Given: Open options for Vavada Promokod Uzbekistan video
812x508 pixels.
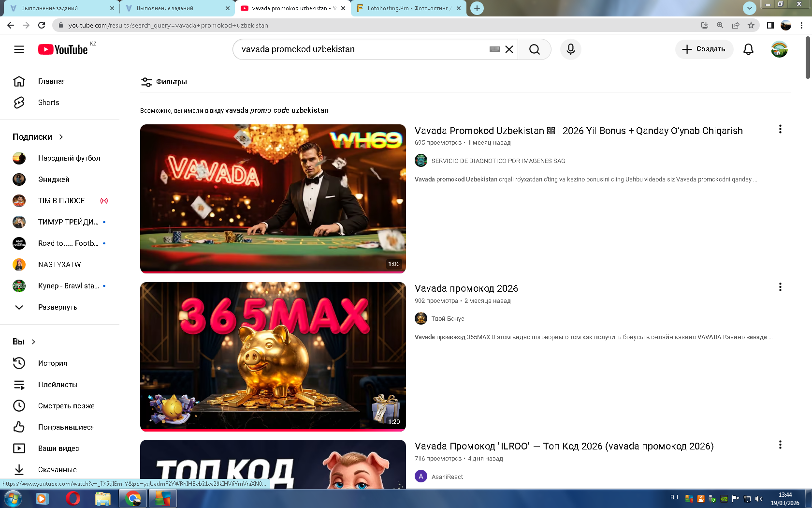Looking at the screenshot, I should pos(780,129).
